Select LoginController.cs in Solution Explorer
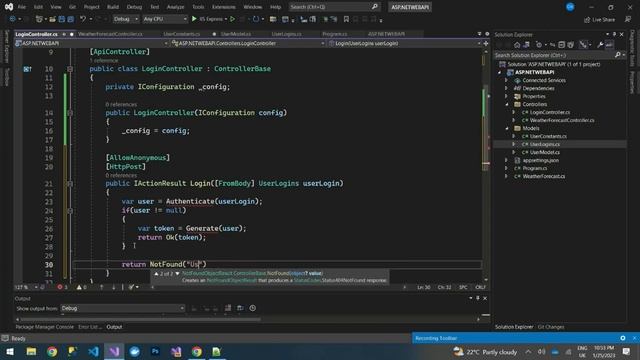This screenshot has width=640, height=360. pyautogui.click(x=549, y=112)
